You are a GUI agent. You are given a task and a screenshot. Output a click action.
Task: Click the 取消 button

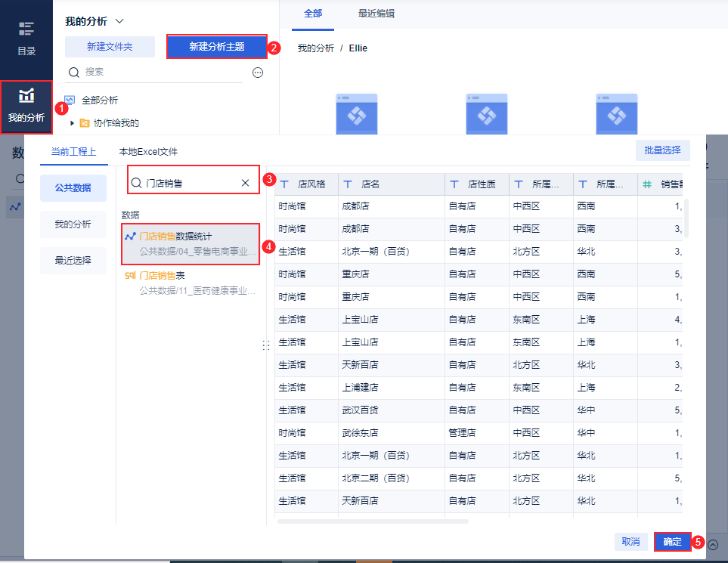[x=630, y=542]
